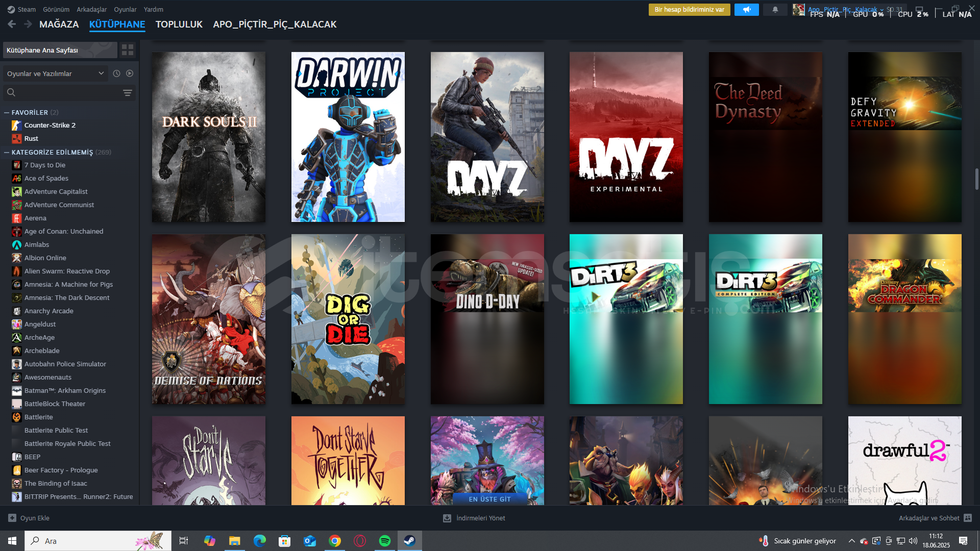The width and height of the screenshot is (980, 551).
Task: Click the library search magnifier icon
Action: tap(11, 92)
